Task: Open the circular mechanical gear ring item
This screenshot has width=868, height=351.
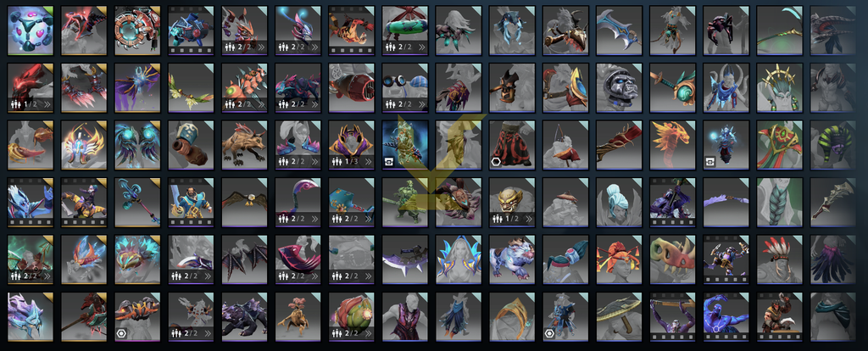Action: (x=137, y=31)
